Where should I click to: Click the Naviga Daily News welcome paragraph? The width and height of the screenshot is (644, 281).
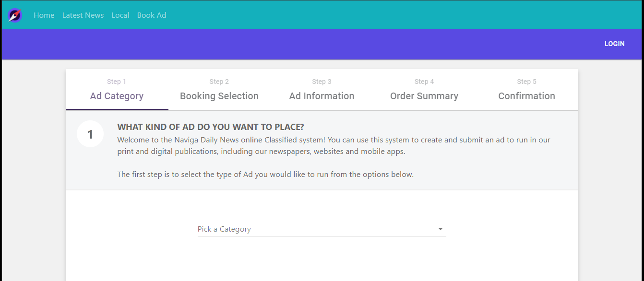(x=334, y=146)
